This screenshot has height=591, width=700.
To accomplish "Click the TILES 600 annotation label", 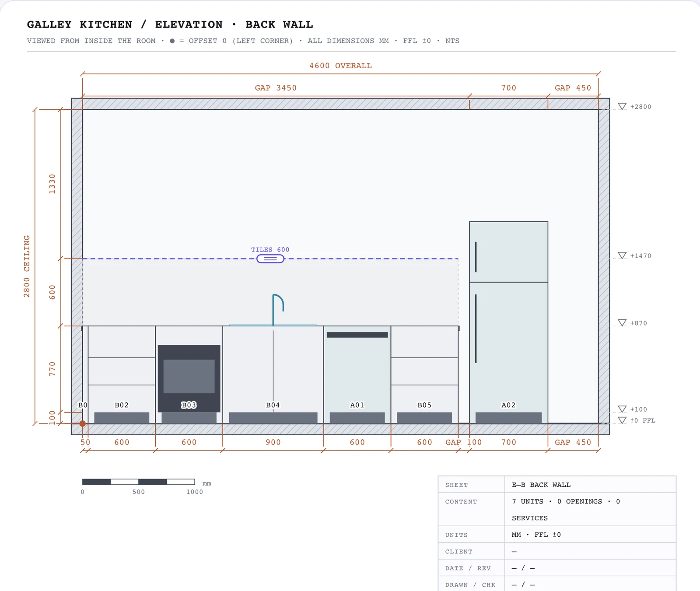I will coord(270,249).
